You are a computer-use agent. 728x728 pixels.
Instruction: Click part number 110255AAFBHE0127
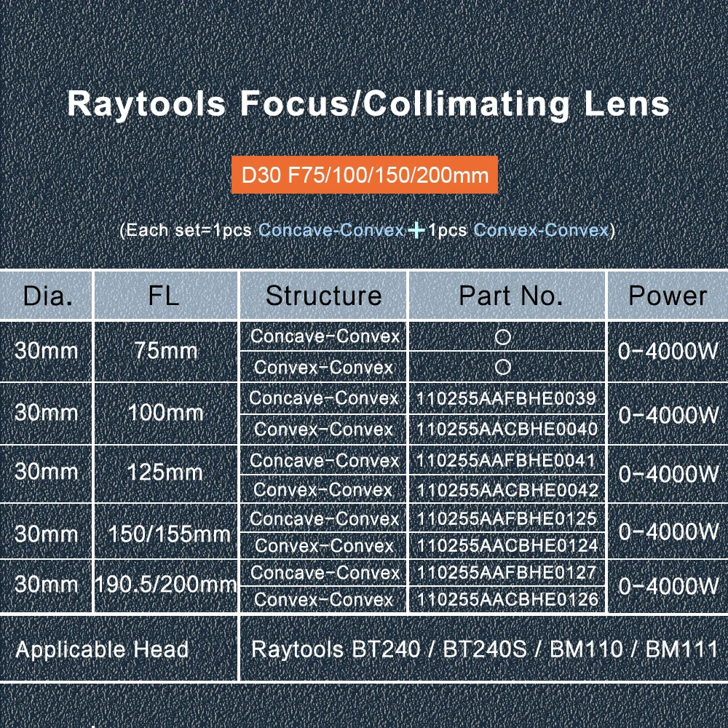pos(507,572)
